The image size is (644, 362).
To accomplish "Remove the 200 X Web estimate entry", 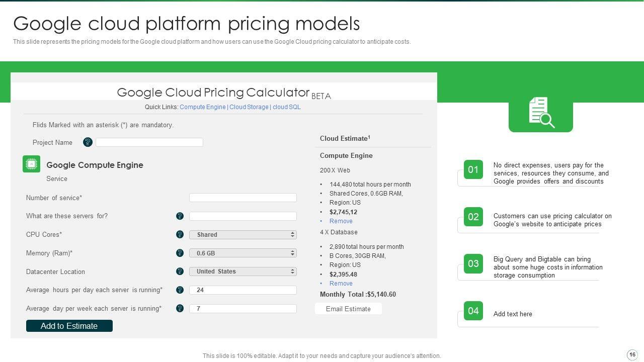I will pos(341,221).
